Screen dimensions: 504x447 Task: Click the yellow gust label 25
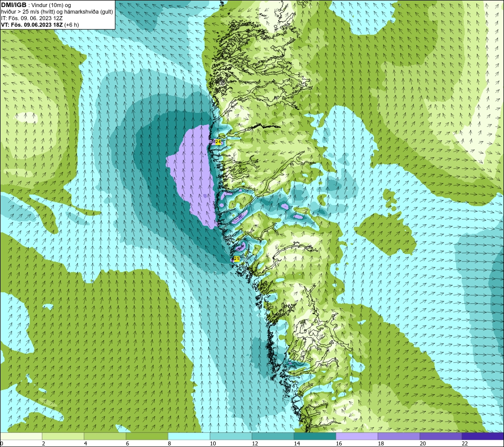tap(236, 259)
